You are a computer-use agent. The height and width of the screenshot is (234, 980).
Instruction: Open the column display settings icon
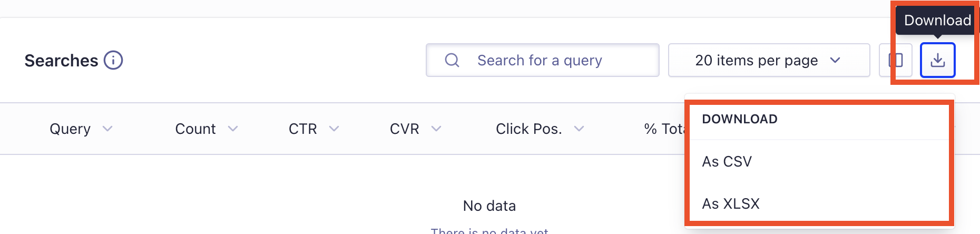(x=896, y=60)
